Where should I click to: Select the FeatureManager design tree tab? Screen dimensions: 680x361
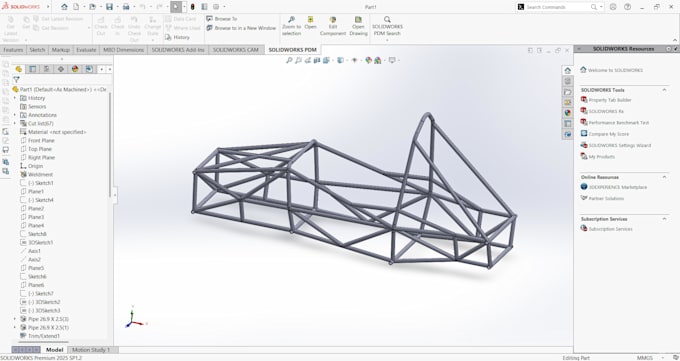(19, 69)
